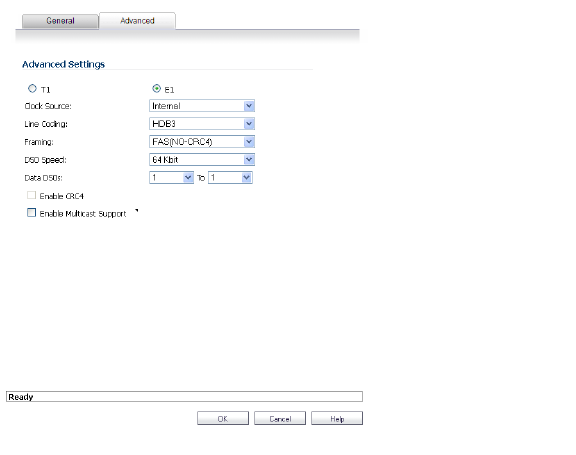
Task: Click the Enable Multicast Support label
Action: (83, 214)
